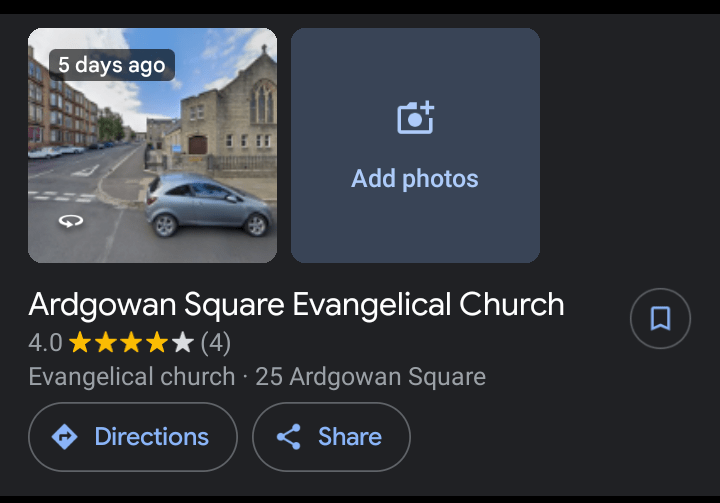Click the blue Directions diamond arrow icon
This screenshot has height=503, width=720.
65,437
